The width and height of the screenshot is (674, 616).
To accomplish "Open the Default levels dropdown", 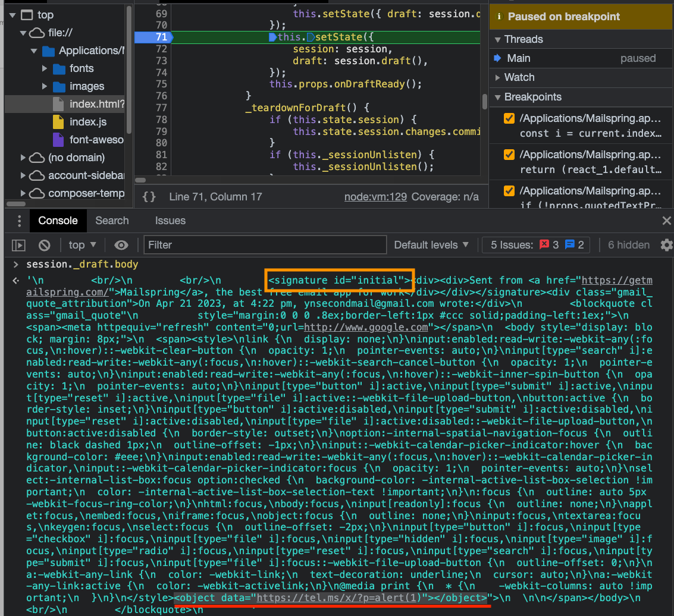I will pyautogui.click(x=431, y=245).
